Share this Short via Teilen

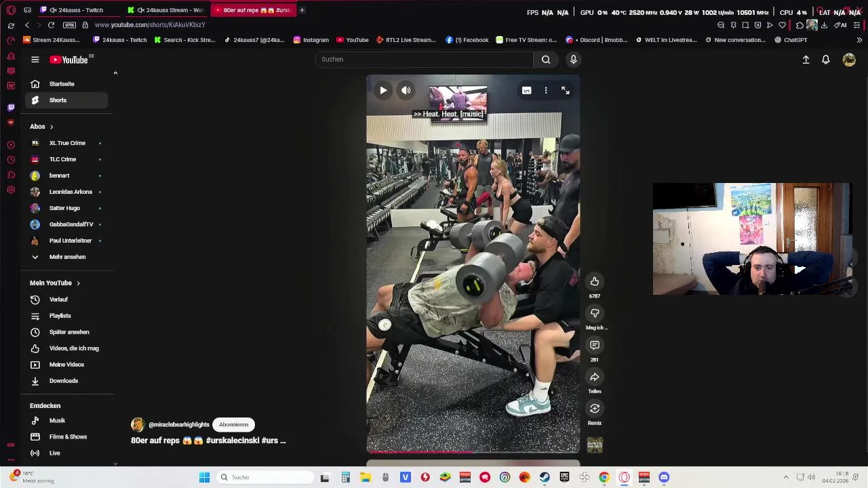595,377
